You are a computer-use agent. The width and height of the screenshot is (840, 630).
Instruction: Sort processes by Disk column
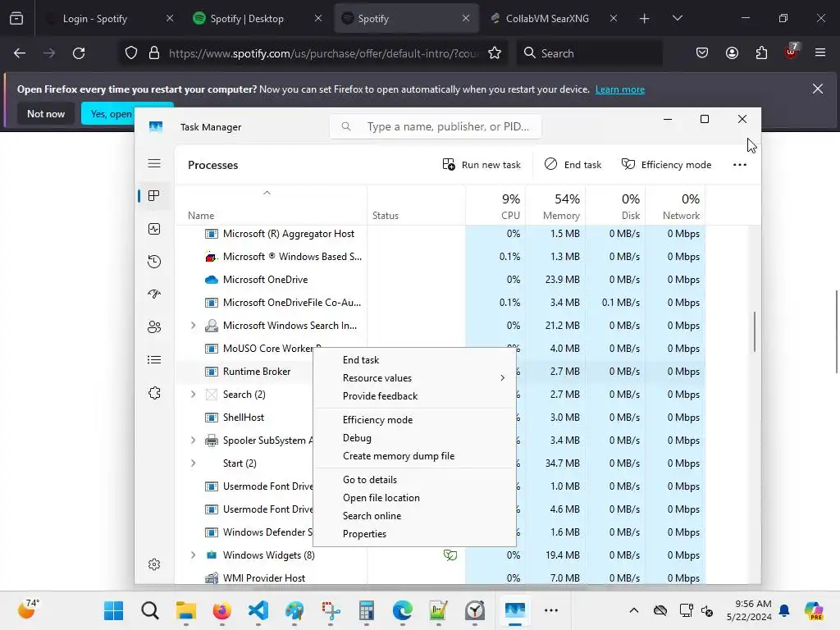click(x=615, y=206)
